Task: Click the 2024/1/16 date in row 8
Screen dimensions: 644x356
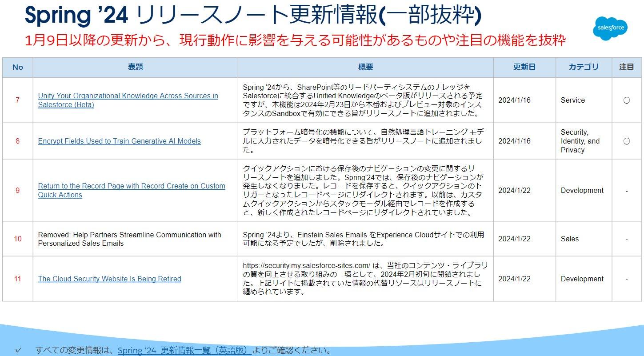Action: pyautogui.click(x=514, y=141)
